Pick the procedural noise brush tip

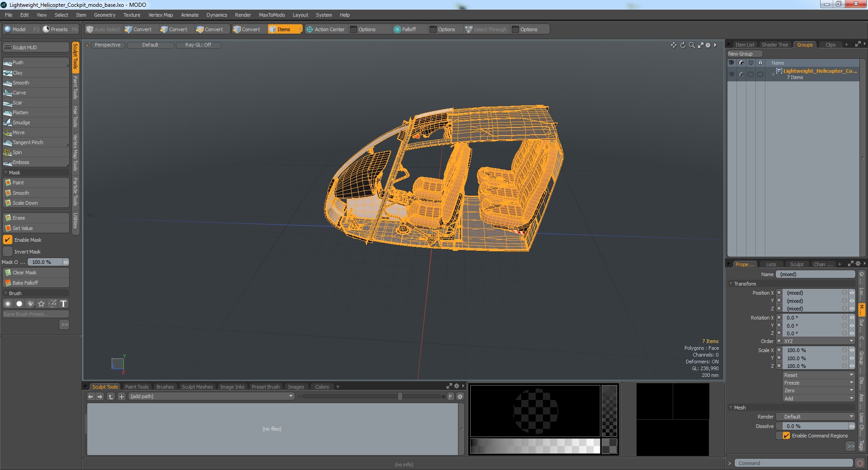click(x=30, y=304)
